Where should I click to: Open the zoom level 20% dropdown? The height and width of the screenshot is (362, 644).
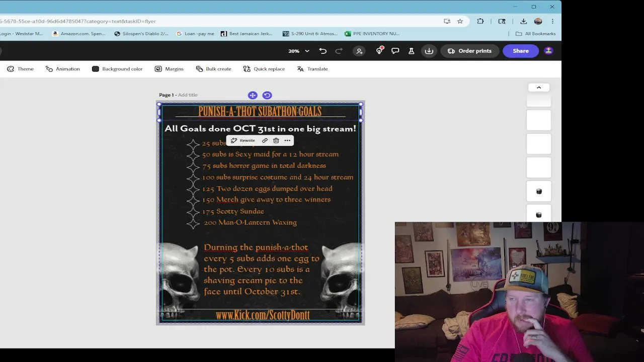tap(299, 51)
